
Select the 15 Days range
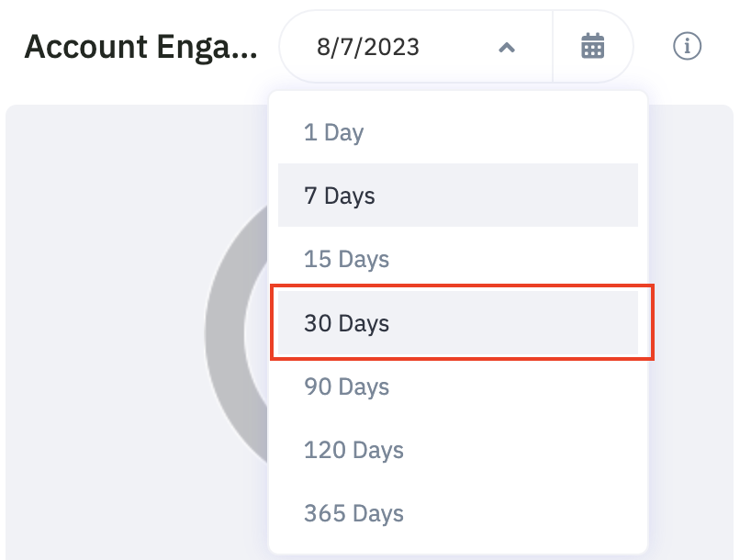pyautogui.click(x=458, y=259)
